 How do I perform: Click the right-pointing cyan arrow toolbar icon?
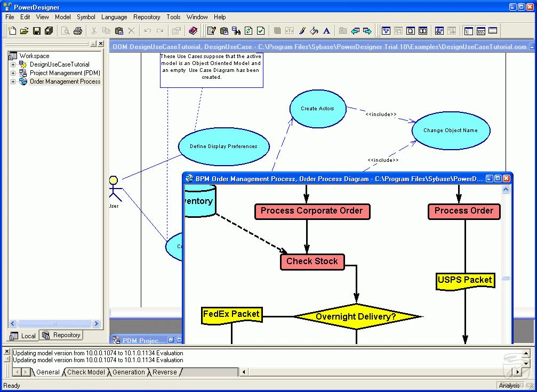[x=367, y=31]
